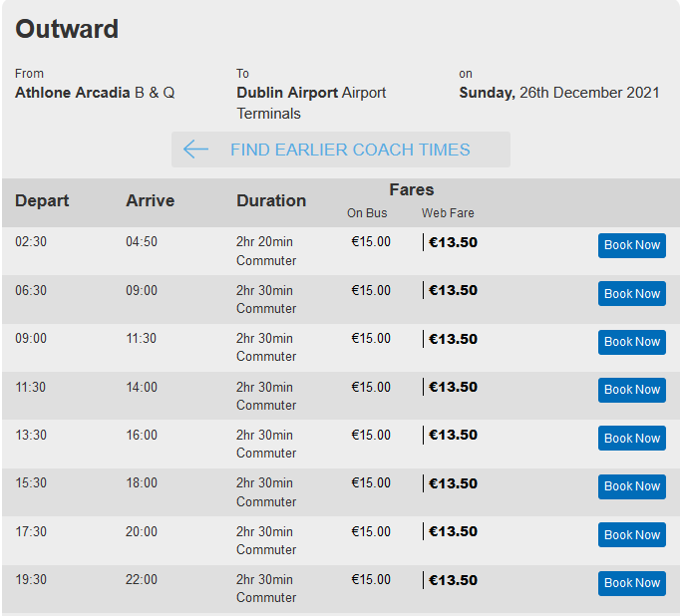
Task: Click the Arrive column header
Action: point(150,200)
